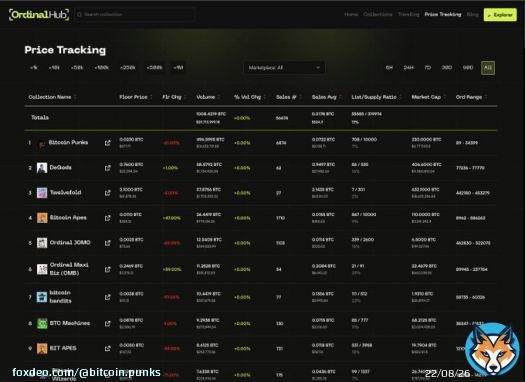This screenshot has height=382, width=525.
Task: Expand the Marketplace: All dropdown
Action: [x=284, y=68]
